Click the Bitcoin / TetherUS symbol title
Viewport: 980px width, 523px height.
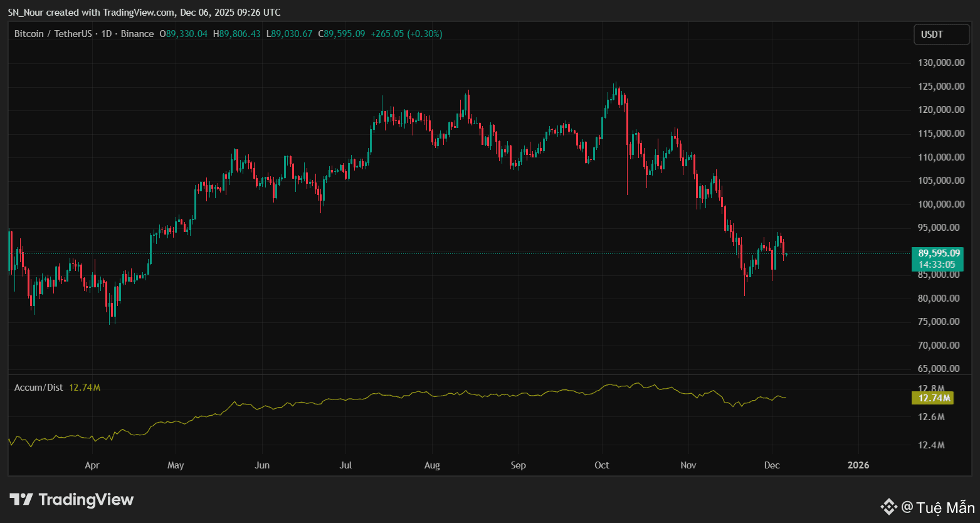point(53,34)
